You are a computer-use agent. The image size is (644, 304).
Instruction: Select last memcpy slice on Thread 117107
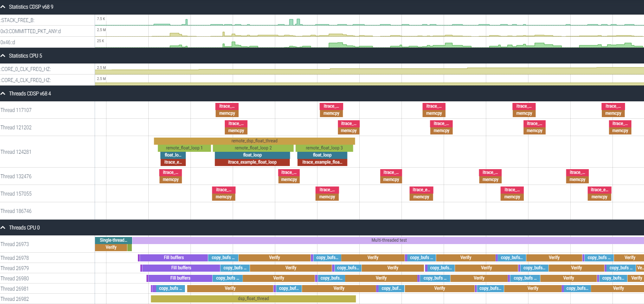click(x=613, y=113)
